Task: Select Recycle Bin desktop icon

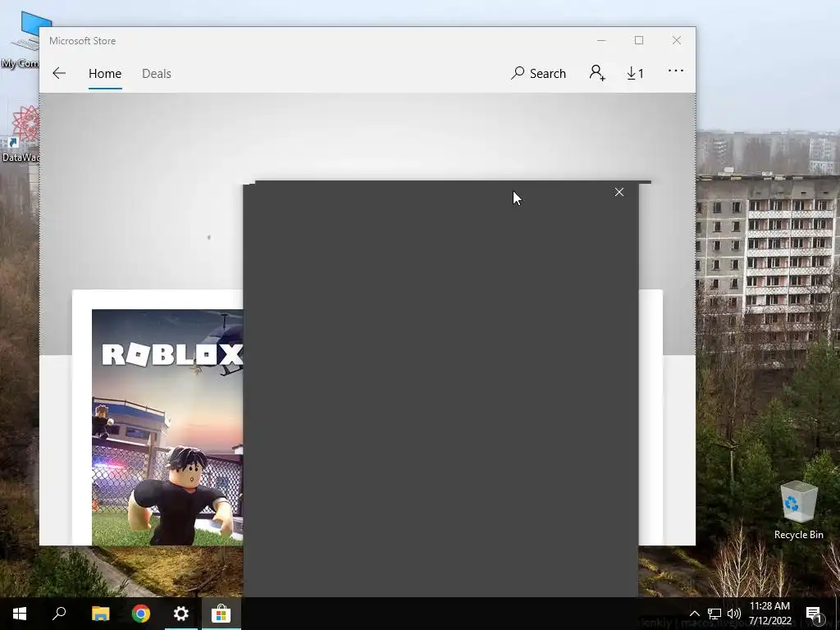Action: (x=799, y=510)
